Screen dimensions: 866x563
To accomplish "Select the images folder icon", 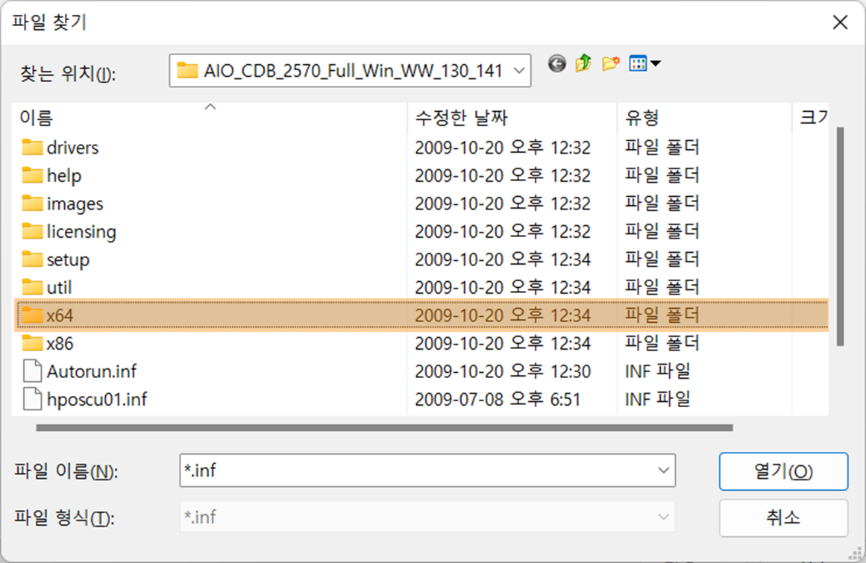I will click(x=32, y=203).
